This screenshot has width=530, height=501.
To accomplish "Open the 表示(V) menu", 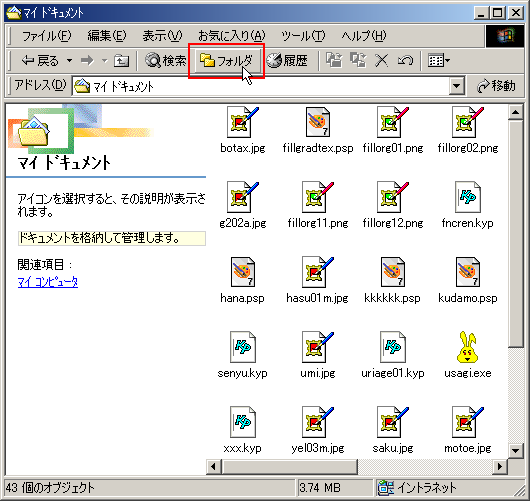I will [x=162, y=35].
